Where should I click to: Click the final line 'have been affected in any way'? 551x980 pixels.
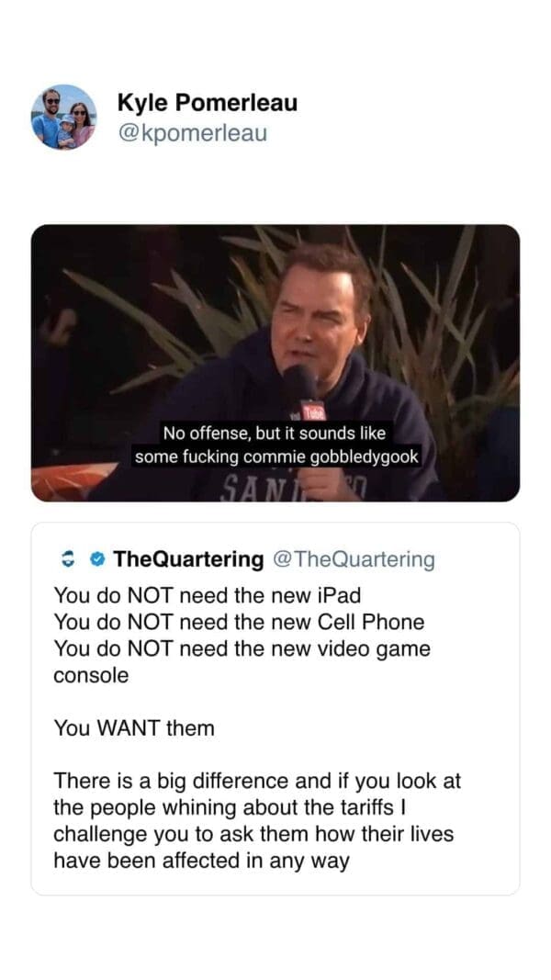201,862
